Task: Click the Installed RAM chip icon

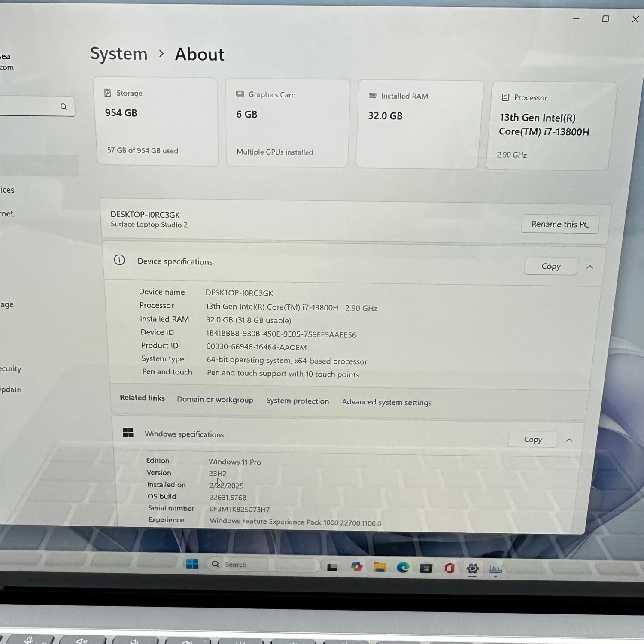Action: tap(372, 96)
